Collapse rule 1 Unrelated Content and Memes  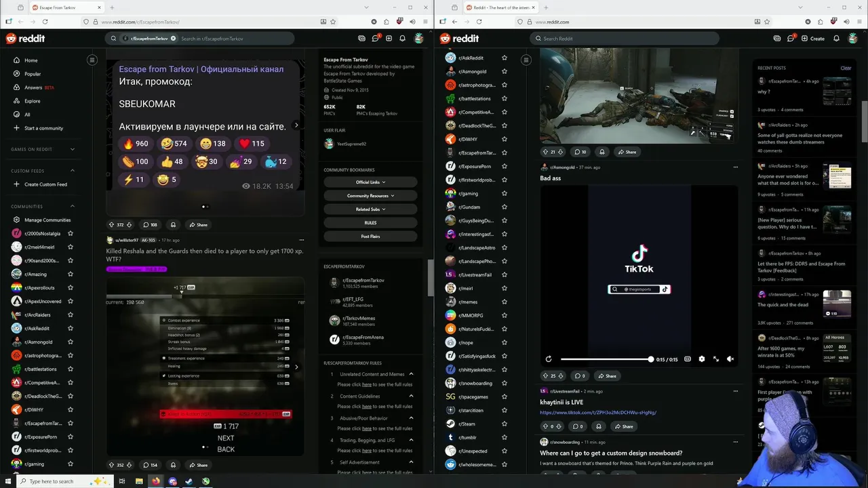tap(411, 374)
